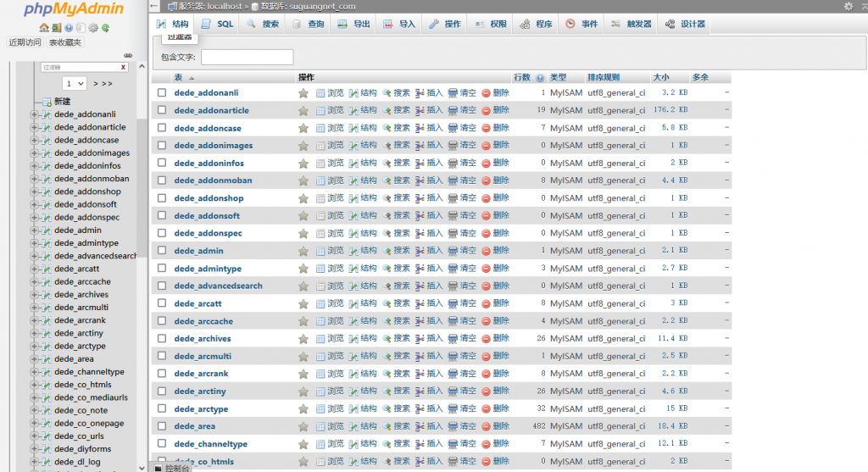Click the 包含文字 filter input field
Viewport: 868px width, 472px height.
pyautogui.click(x=247, y=57)
